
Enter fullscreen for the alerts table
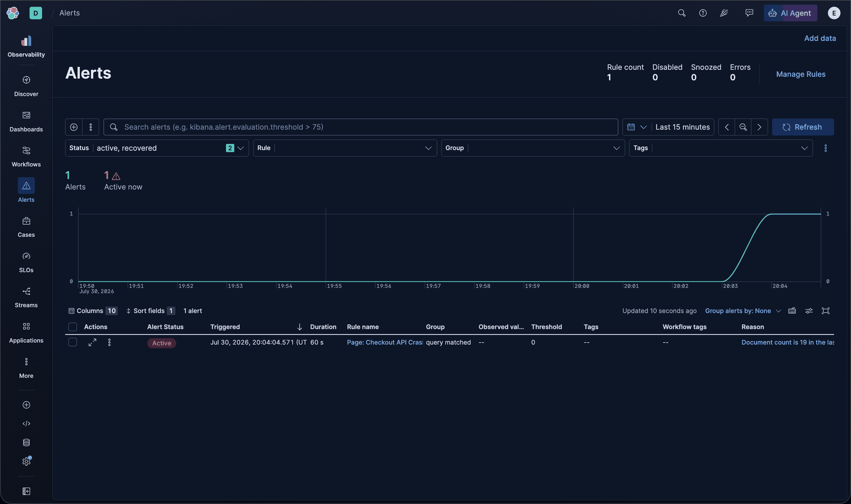point(826,311)
